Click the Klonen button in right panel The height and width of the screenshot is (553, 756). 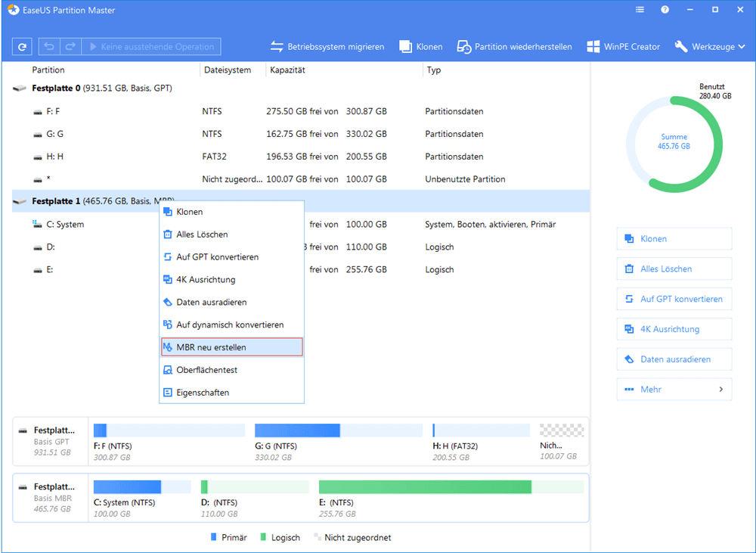(x=674, y=239)
